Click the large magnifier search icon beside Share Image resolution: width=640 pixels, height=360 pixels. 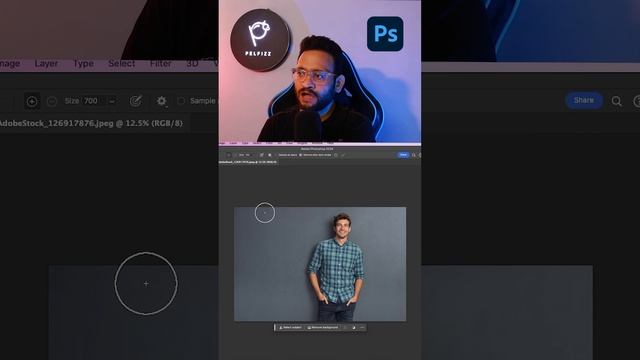click(x=616, y=101)
